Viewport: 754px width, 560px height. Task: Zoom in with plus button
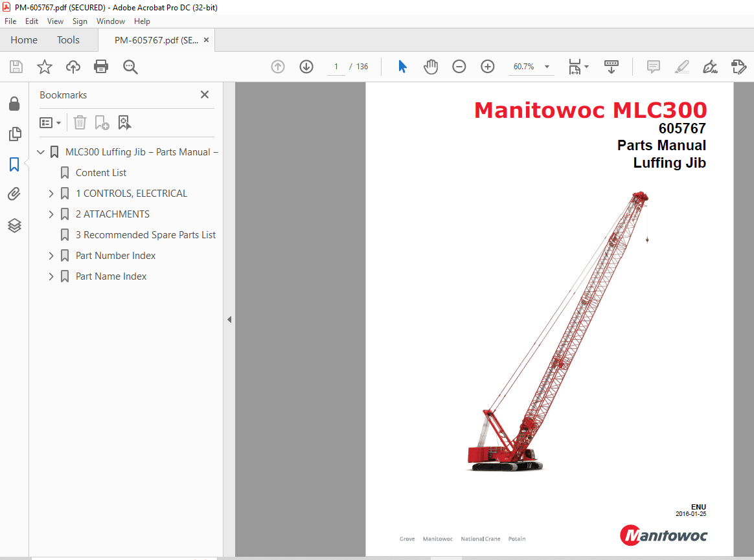pyautogui.click(x=488, y=66)
